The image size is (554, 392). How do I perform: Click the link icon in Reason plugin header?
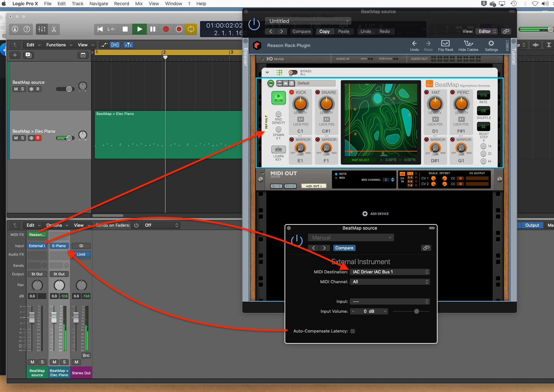[x=506, y=31]
